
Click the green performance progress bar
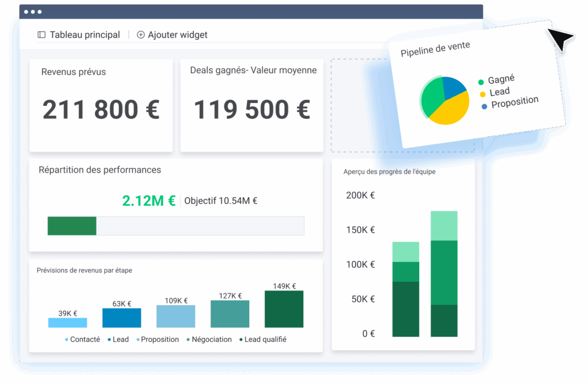(72, 226)
